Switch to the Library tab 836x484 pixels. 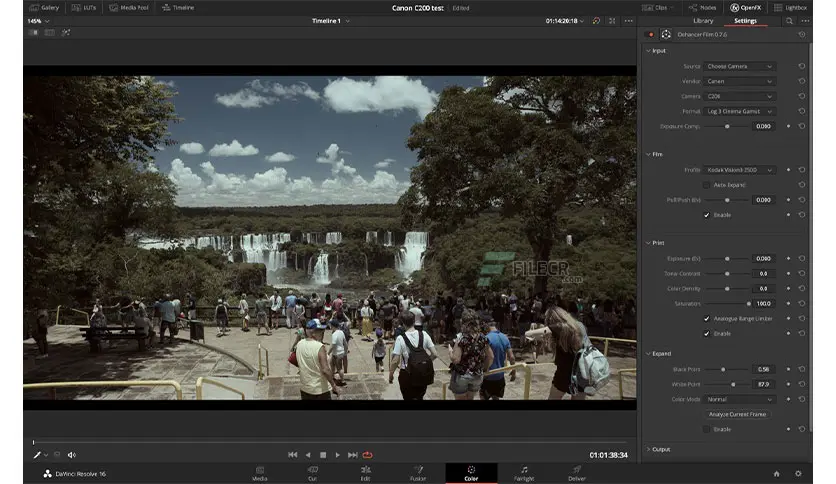[x=703, y=20]
